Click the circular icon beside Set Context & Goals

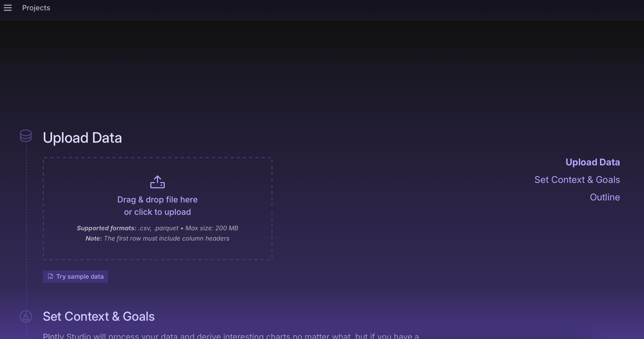pos(26,316)
